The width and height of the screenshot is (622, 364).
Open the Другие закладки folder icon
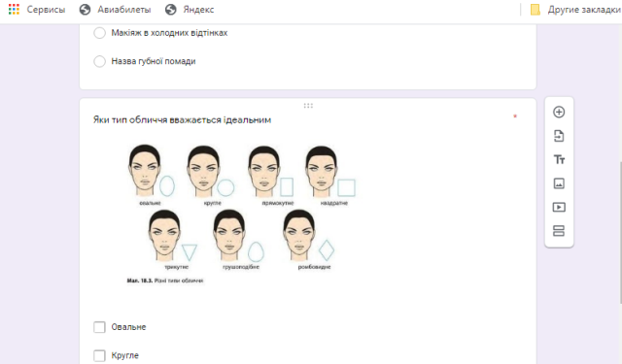(x=536, y=10)
